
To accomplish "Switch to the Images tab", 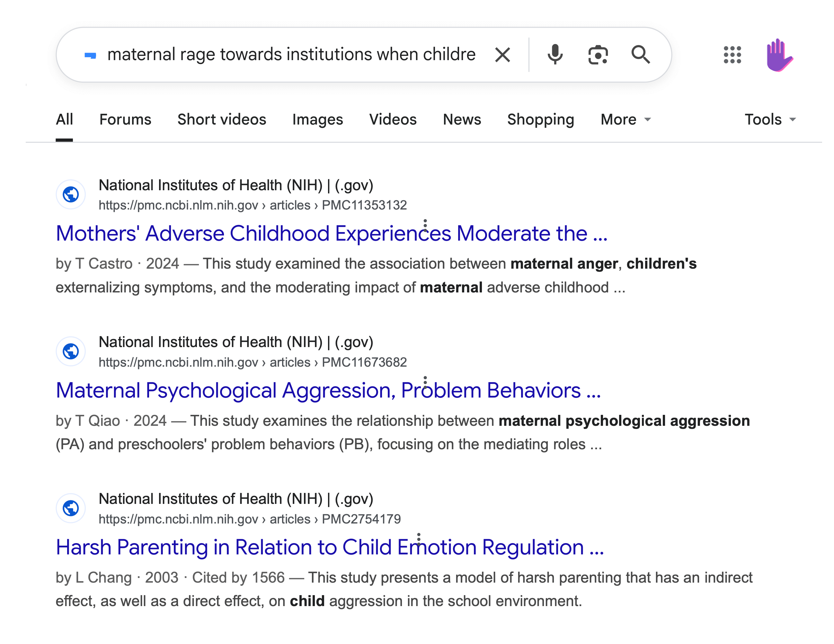I will tap(317, 119).
